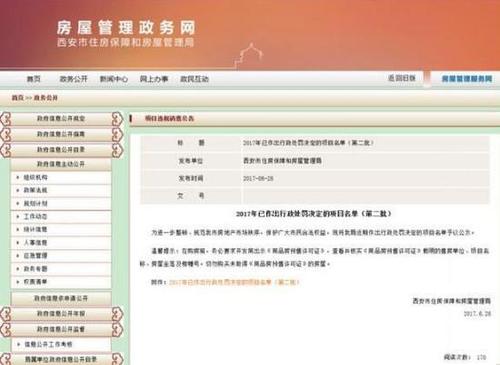Click the title text in the 标题 row
Viewport: 500px width, 365px height.
click(x=308, y=143)
